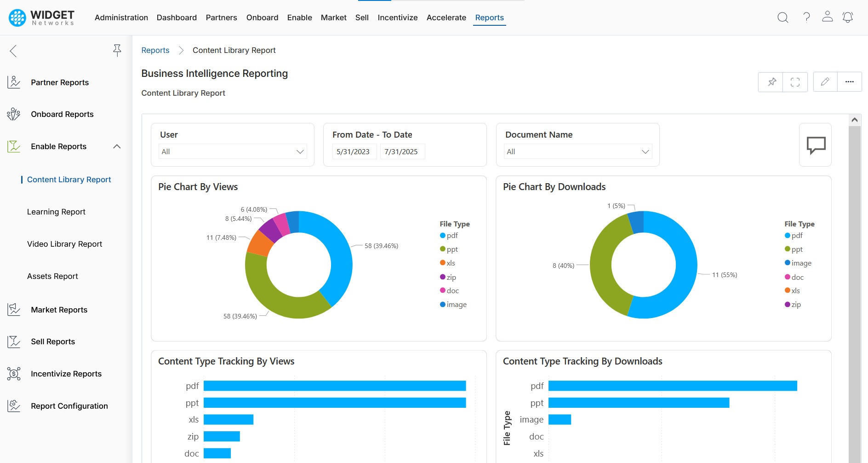Open the Incentivize menu item

398,17
